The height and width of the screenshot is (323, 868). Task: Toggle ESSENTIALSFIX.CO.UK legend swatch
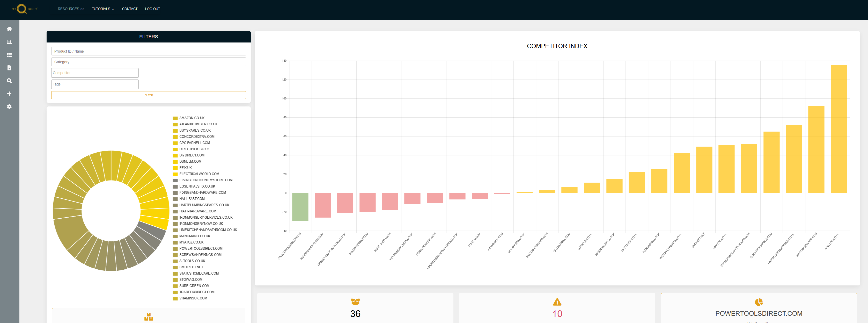pos(175,187)
